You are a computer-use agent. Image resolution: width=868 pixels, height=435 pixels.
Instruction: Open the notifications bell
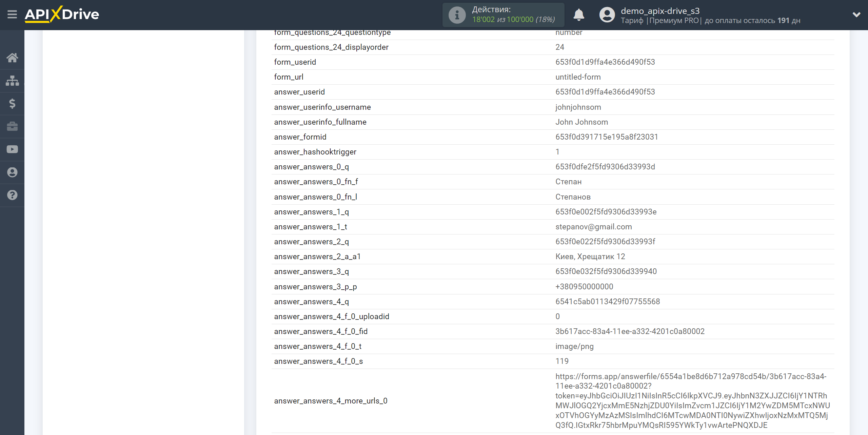click(579, 15)
